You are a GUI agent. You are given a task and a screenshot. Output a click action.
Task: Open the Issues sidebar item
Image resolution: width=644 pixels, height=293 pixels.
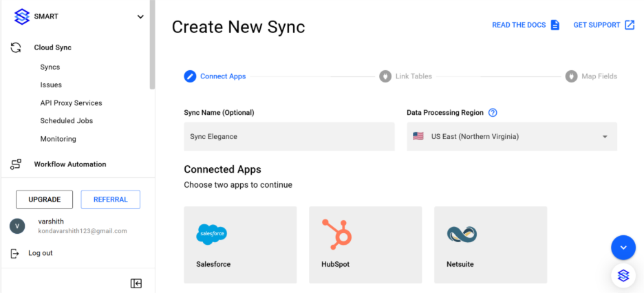point(51,85)
